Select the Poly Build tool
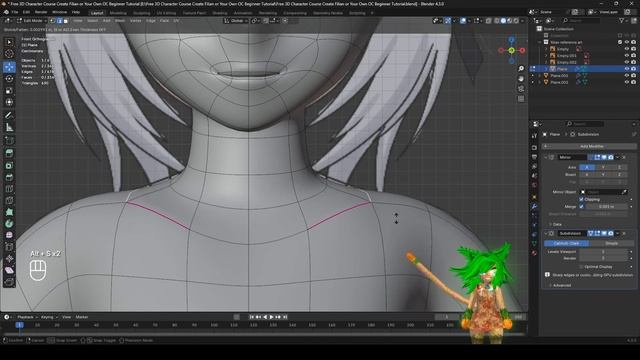Image resolution: width=640 pixels, height=360 pixels. 9,212
